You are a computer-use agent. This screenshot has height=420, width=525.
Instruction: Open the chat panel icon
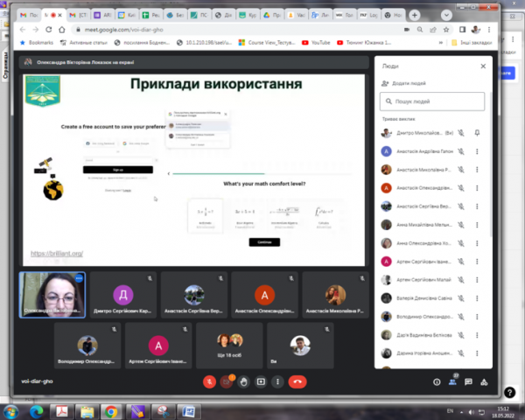coord(468,381)
